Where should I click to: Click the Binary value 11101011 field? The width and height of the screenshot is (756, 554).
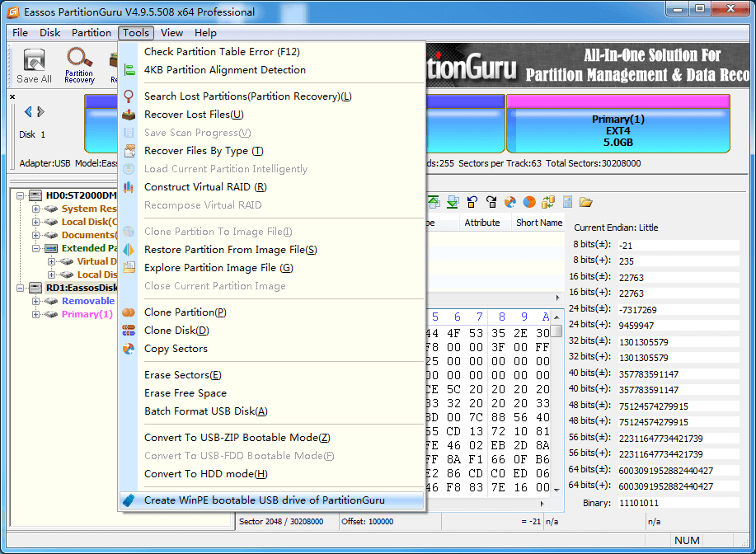click(x=679, y=503)
